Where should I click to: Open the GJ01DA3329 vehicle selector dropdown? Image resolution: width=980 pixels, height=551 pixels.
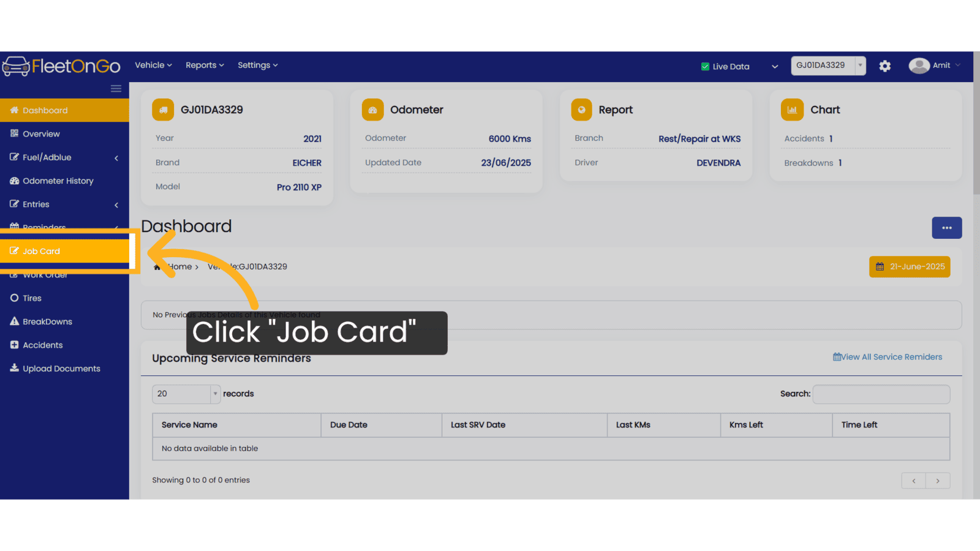[x=828, y=66]
